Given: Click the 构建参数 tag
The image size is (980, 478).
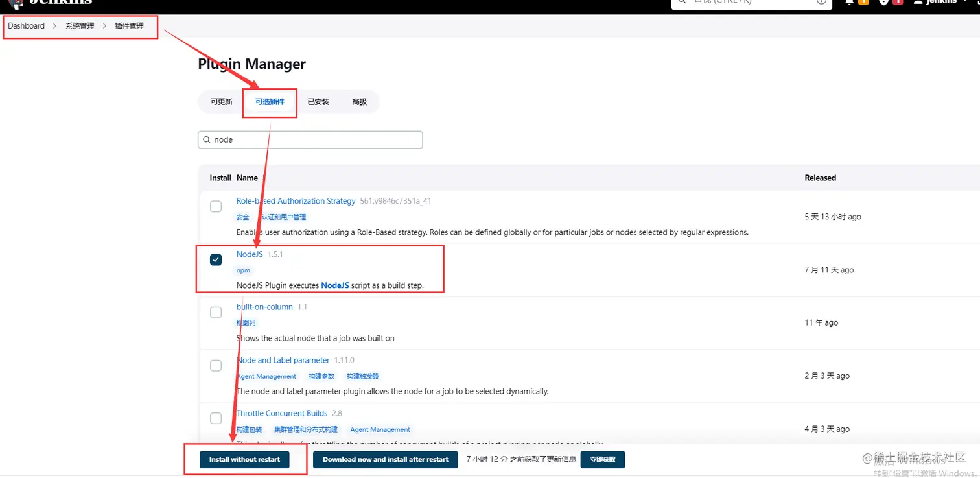Looking at the screenshot, I should pyautogui.click(x=321, y=376).
